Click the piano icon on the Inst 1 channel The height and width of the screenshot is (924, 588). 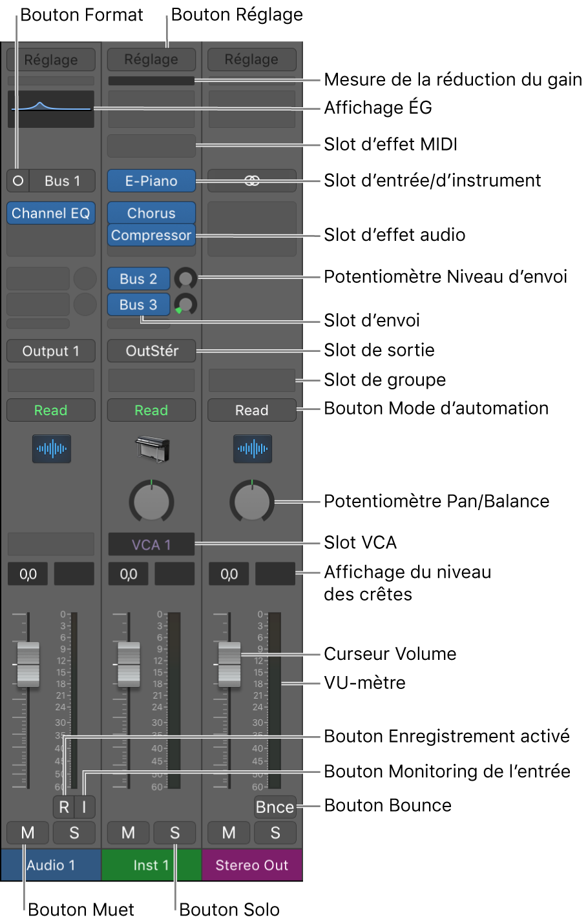tap(151, 449)
